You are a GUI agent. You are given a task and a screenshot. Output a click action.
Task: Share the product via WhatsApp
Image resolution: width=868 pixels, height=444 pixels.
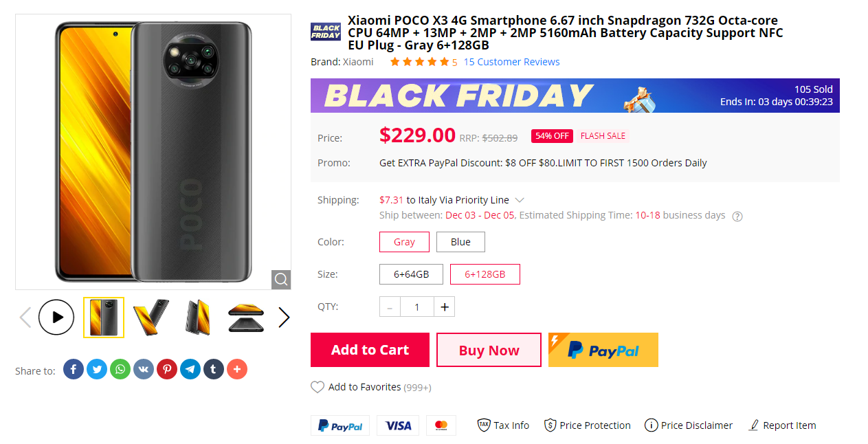(x=120, y=369)
